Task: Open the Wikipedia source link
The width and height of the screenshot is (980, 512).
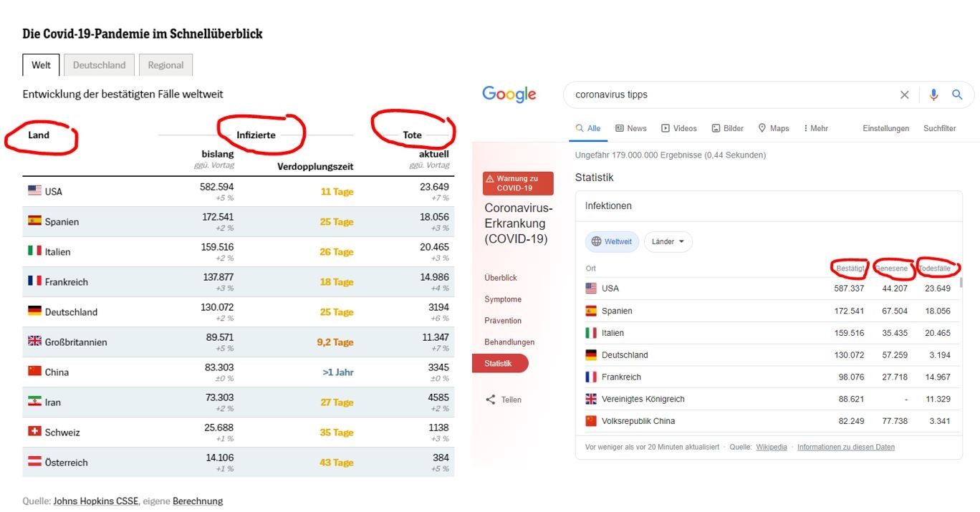Action: [771, 447]
